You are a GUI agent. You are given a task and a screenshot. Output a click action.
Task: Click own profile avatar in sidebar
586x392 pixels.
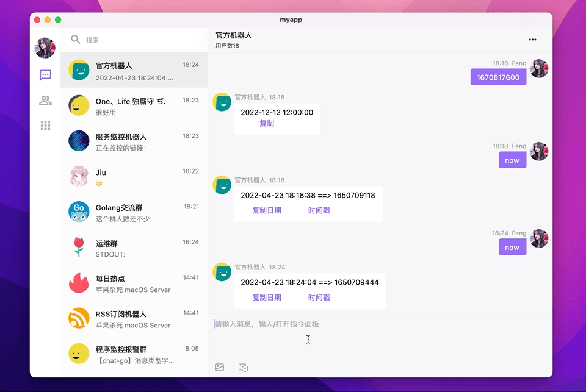click(45, 48)
